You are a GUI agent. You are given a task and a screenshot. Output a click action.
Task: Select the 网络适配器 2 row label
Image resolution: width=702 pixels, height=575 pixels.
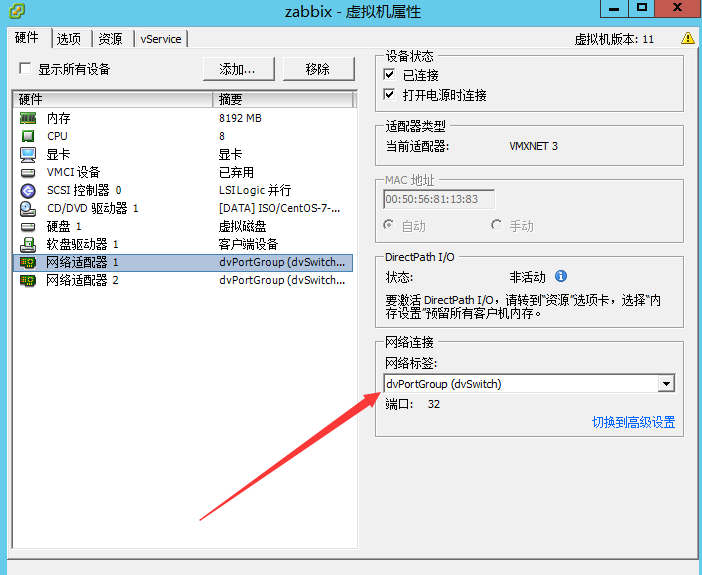pos(82,280)
